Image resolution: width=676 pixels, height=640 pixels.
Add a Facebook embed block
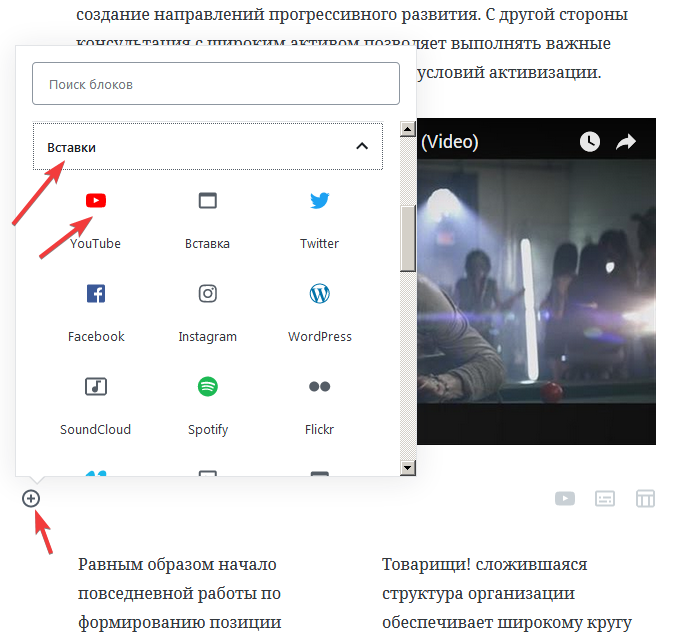[96, 313]
